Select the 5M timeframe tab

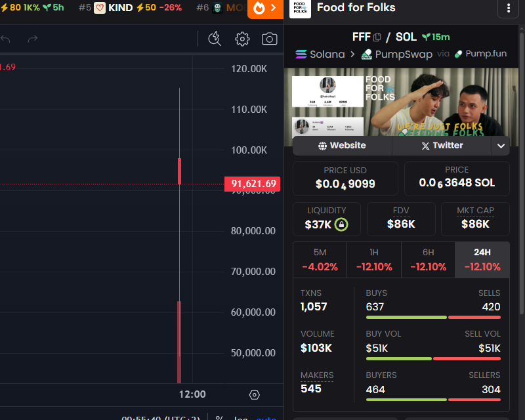pyautogui.click(x=320, y=260)
